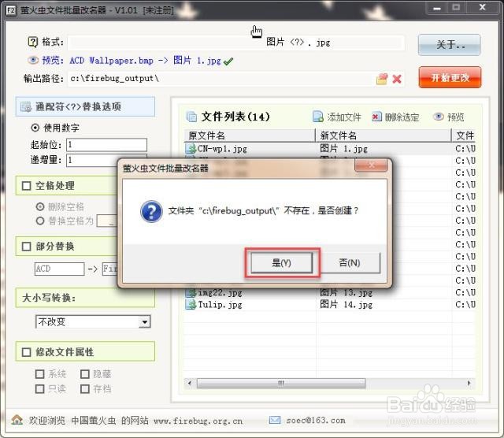504x438 pixels.
Task: Click the ACD text field under 部分替换
Action: coord(60,269)
